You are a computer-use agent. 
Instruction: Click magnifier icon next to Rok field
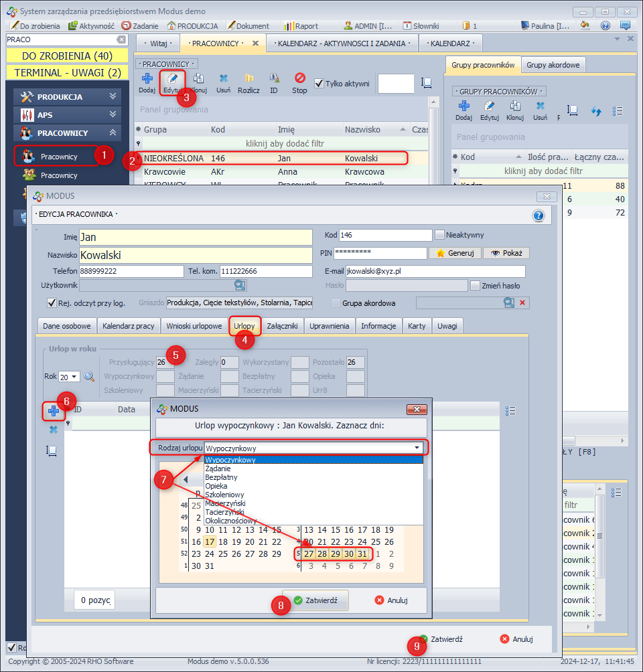click(x=89, y=376)
